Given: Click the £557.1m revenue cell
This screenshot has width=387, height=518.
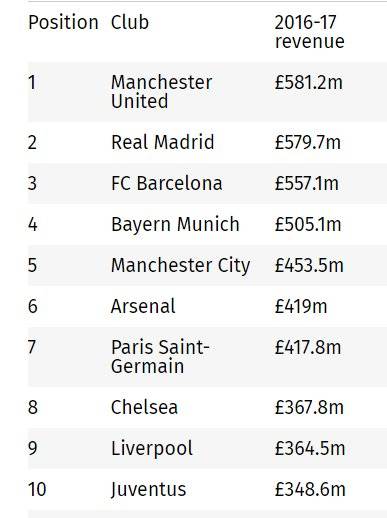Looking at the screenshot, I should (x=306, y=183).
